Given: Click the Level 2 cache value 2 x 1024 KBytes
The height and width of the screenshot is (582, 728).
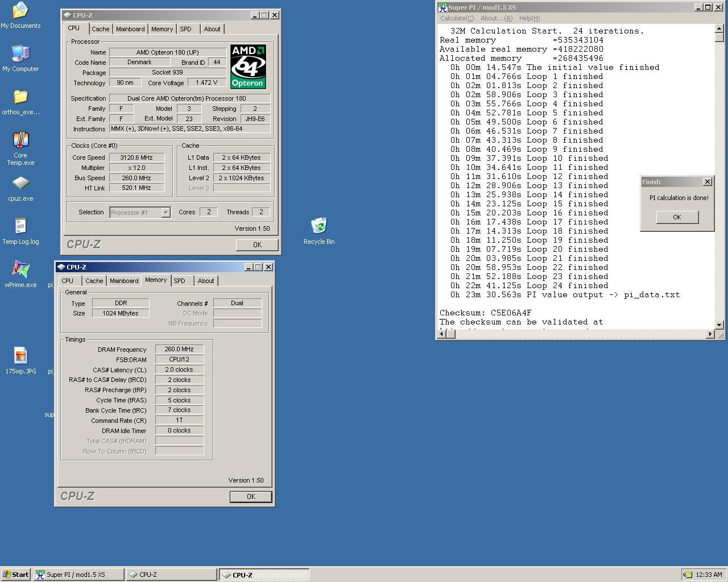Looking at the screenshot, I should 241,178.
